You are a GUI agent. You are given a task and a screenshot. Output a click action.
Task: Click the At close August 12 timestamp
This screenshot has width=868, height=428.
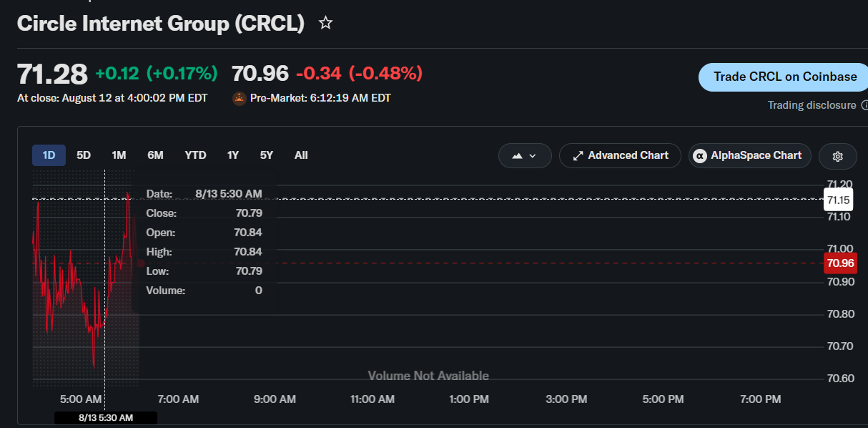112,98
